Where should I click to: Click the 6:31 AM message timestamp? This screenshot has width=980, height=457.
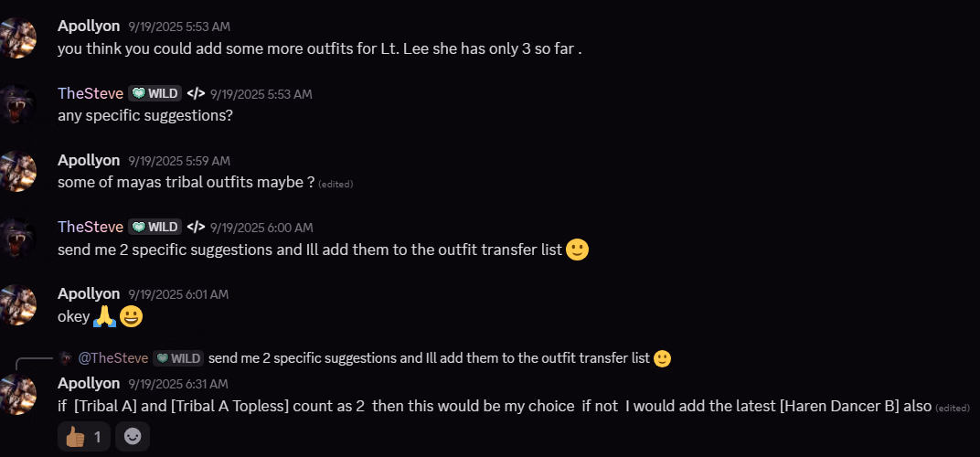[x=178, y=384]
